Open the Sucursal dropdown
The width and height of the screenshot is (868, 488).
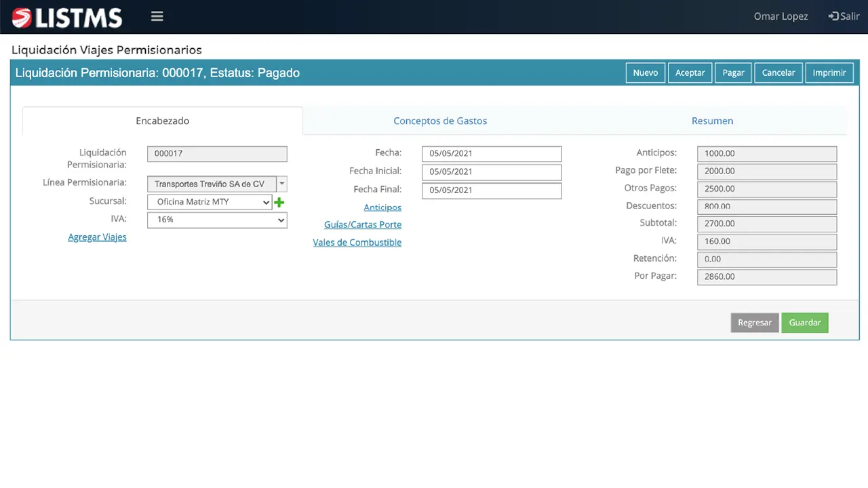[210, 202]
